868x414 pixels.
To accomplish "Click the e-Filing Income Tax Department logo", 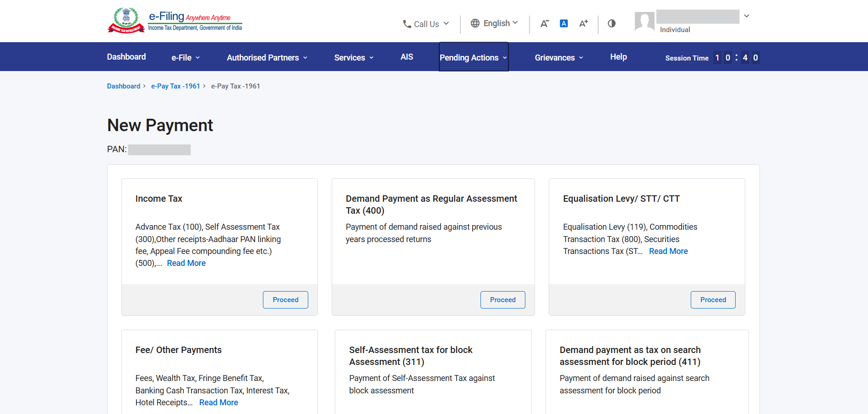I will click(x=175, y=21).
